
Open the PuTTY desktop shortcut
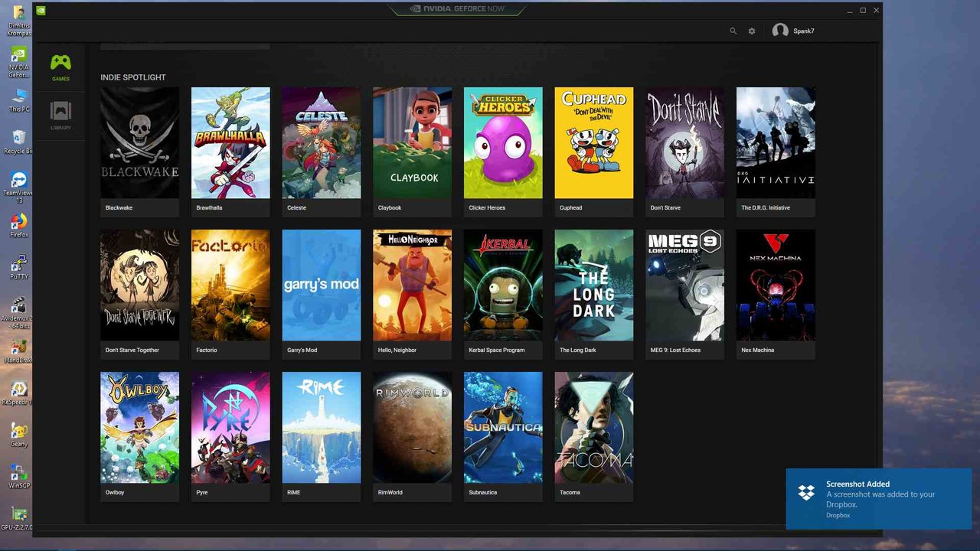[x=18, y=267]
